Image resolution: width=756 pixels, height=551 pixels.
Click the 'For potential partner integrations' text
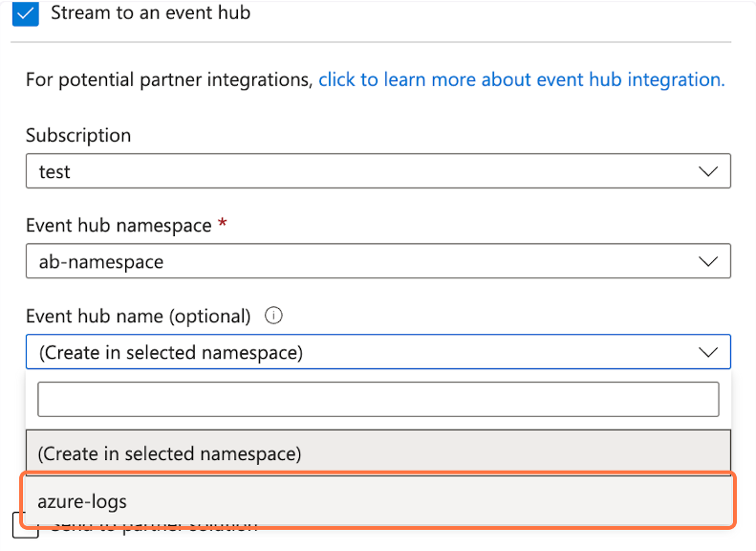(x=169, y=79)
